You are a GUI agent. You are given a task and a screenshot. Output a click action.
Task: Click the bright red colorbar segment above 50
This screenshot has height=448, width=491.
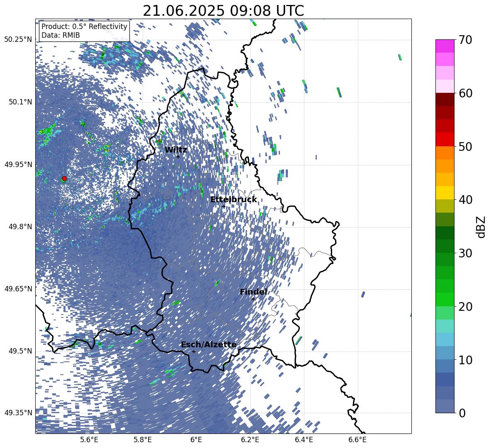coord(445,140)
